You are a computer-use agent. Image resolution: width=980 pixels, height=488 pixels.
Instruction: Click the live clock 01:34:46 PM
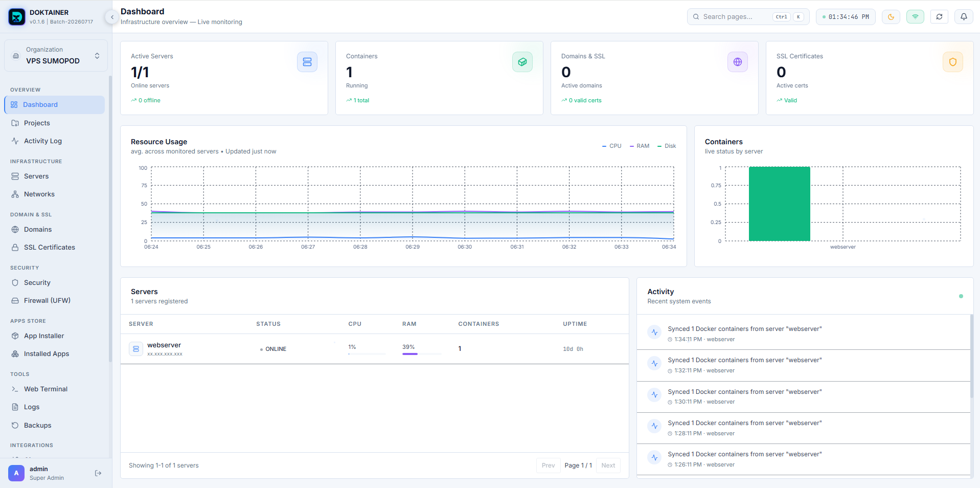[846, 17]
